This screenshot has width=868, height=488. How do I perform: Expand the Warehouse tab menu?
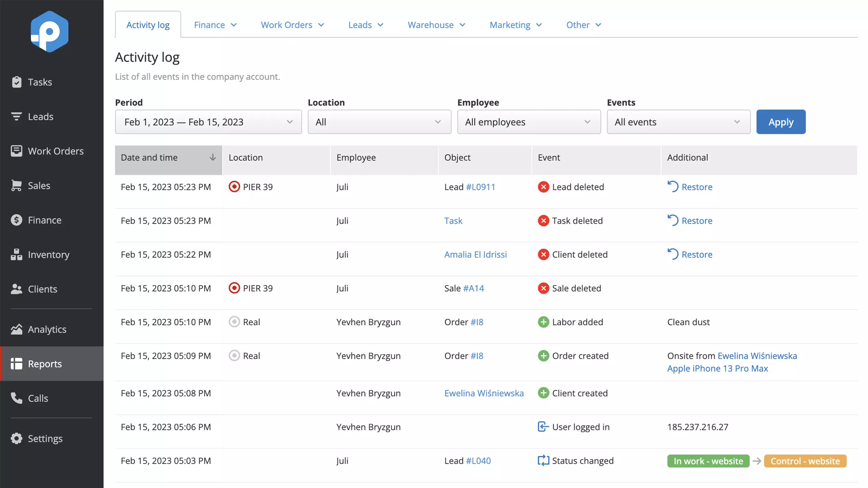click(x=436, y=25)
